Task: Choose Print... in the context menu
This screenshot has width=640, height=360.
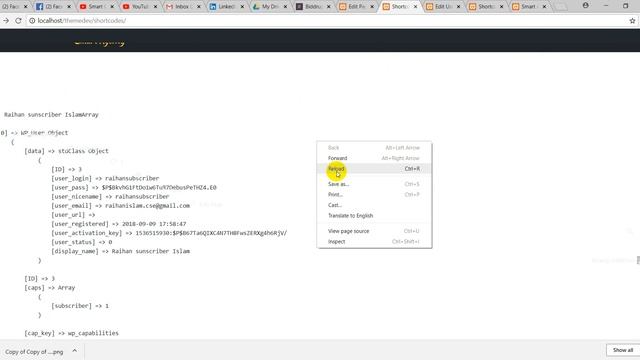Action: click(x=374, y=195)
